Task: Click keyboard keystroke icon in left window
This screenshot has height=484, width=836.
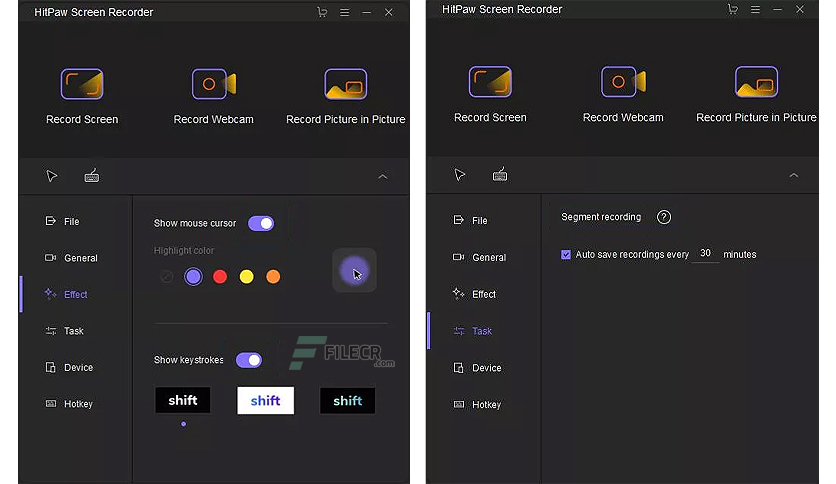Action: (92, 175)
